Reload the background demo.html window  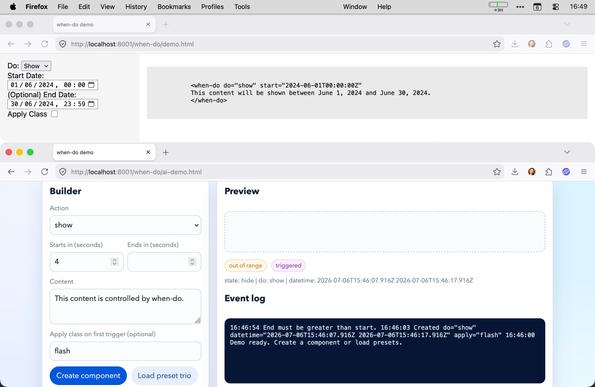44,44
